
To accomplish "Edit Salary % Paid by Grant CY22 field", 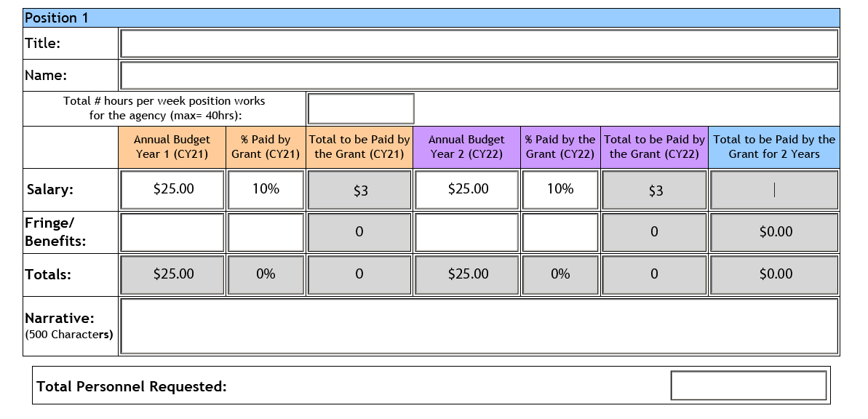I will point(560,189).
